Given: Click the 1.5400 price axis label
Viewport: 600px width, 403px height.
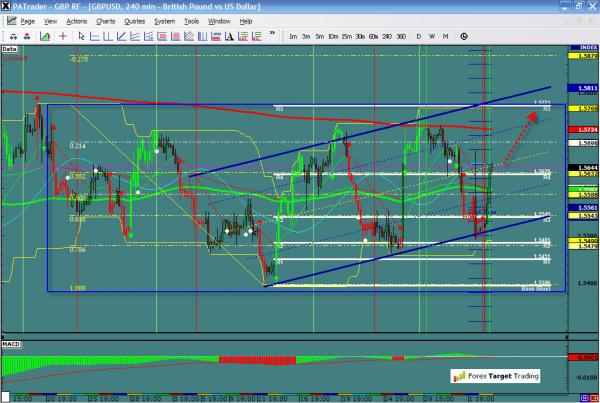Looking at the screenshot, I should pos(587,283).
